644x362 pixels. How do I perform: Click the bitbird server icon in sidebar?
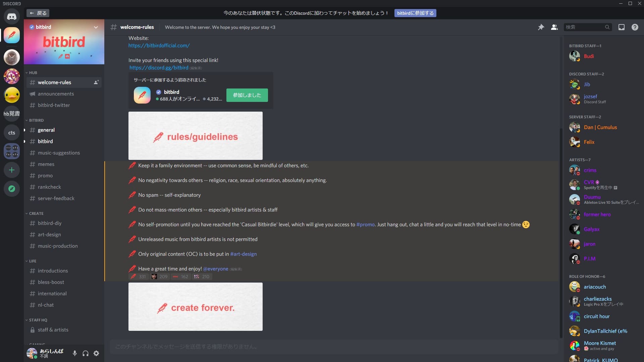(x=11, y=35)
